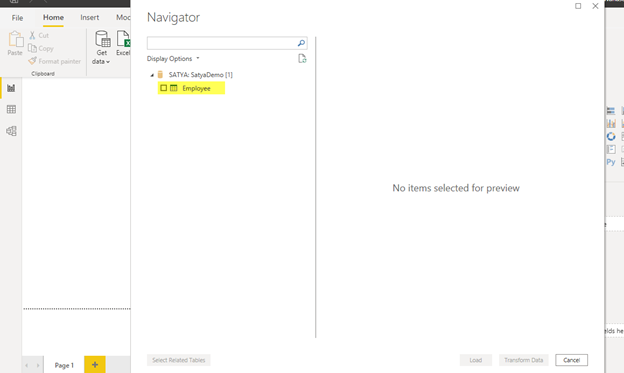The image size is (624, 373).
Task: Check the Employee table checkbox
Action: (x=164, y=88)
